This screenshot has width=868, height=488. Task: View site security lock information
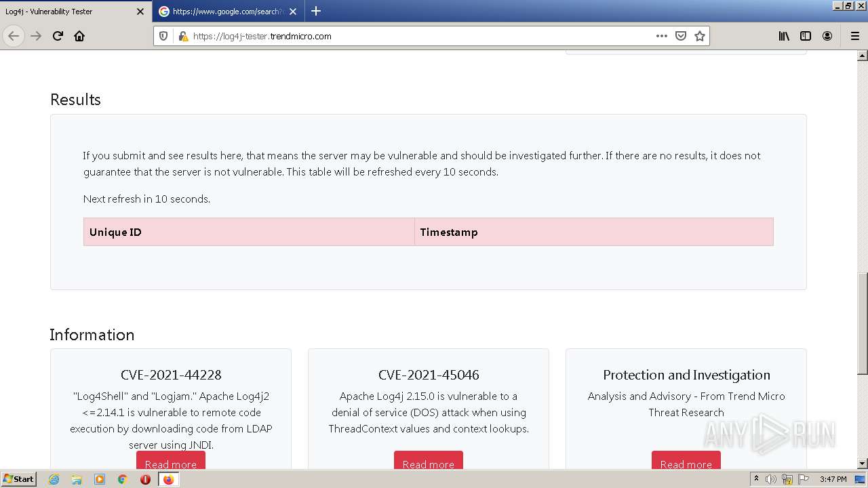tap(182, 36)
